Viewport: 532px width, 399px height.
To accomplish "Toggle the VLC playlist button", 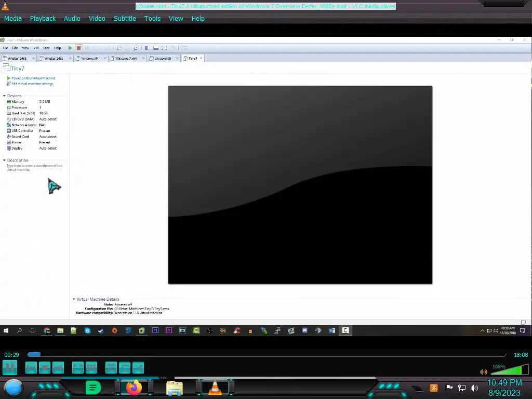I will coord(111,367).
